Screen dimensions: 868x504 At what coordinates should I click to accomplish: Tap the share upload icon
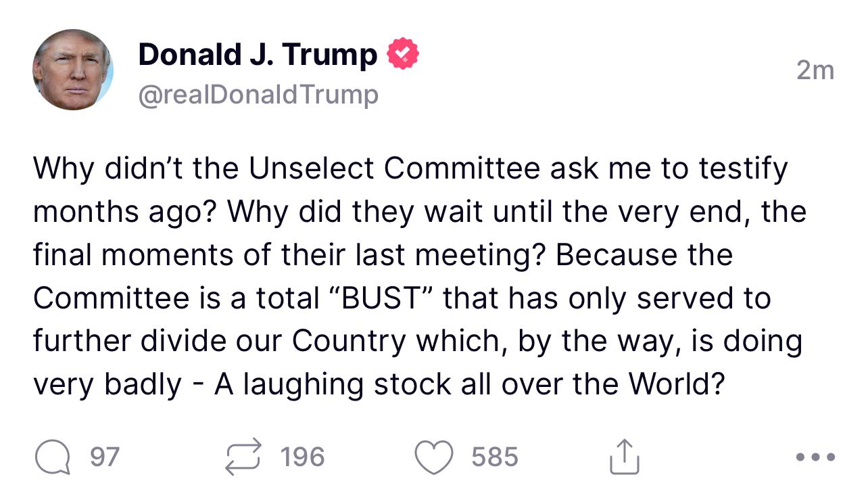(x=624, y=457)
